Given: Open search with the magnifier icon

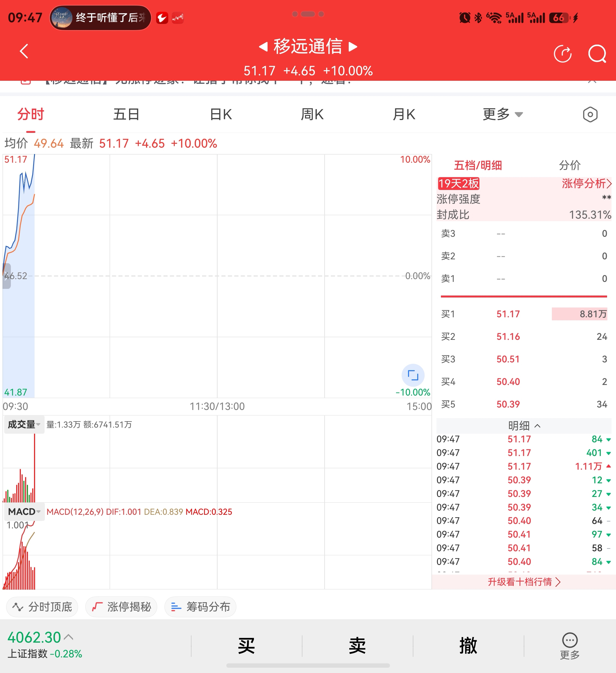Looking at the screenshot, I should (x=597, y=53).
